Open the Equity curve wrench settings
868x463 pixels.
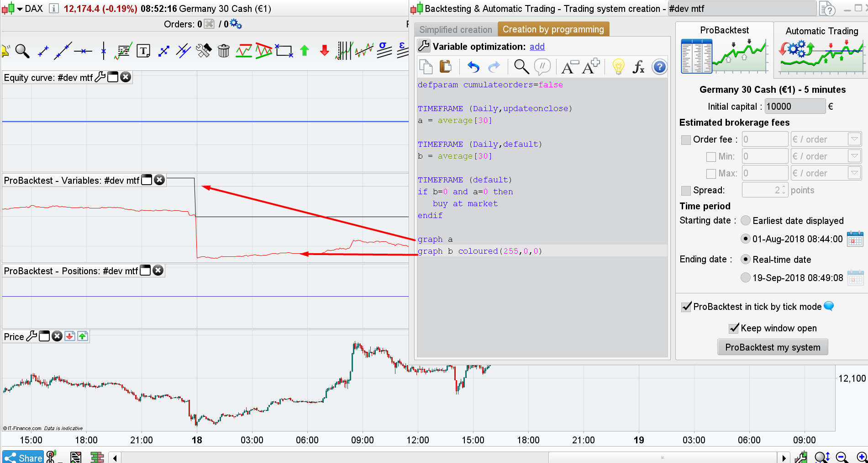[x=100, y=77]
